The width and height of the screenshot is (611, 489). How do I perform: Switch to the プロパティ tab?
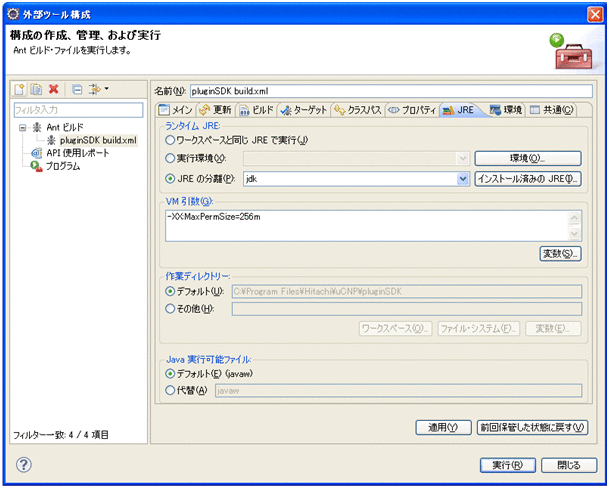412,110
